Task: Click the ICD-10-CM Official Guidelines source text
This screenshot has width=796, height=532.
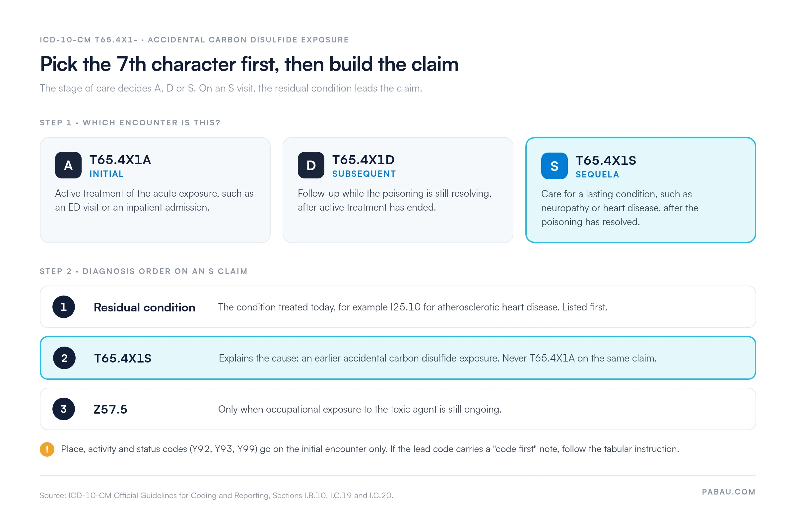Action: tap(217, 496)
